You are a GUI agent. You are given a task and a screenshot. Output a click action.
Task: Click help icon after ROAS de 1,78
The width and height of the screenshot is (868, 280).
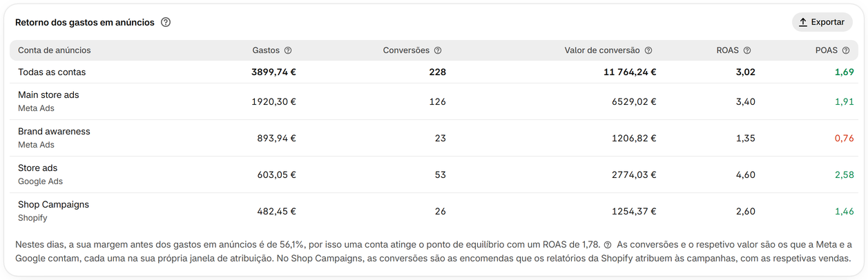coord(608,245)
